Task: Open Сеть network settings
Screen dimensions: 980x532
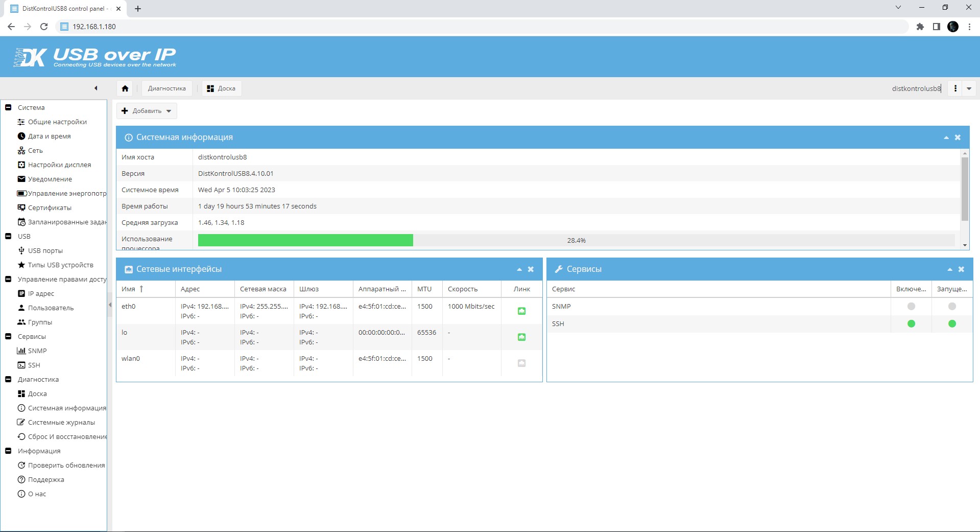Action: [35, 150]
